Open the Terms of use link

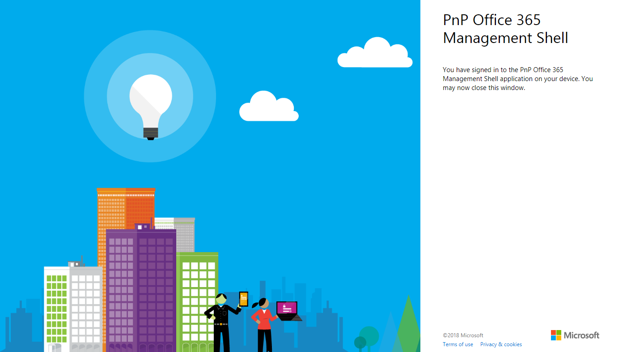pos(458,344)
